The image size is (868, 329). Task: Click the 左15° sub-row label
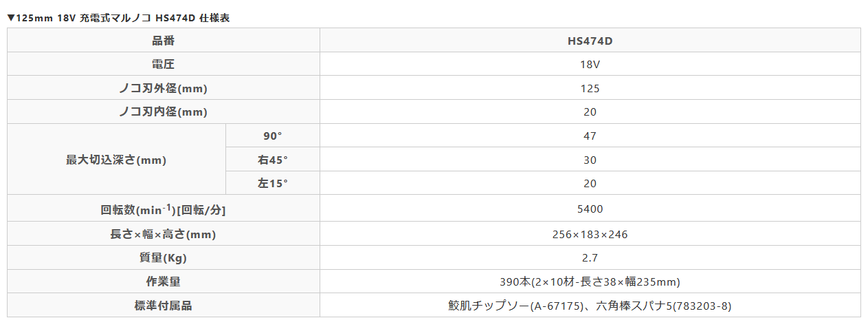coord(272,184)
